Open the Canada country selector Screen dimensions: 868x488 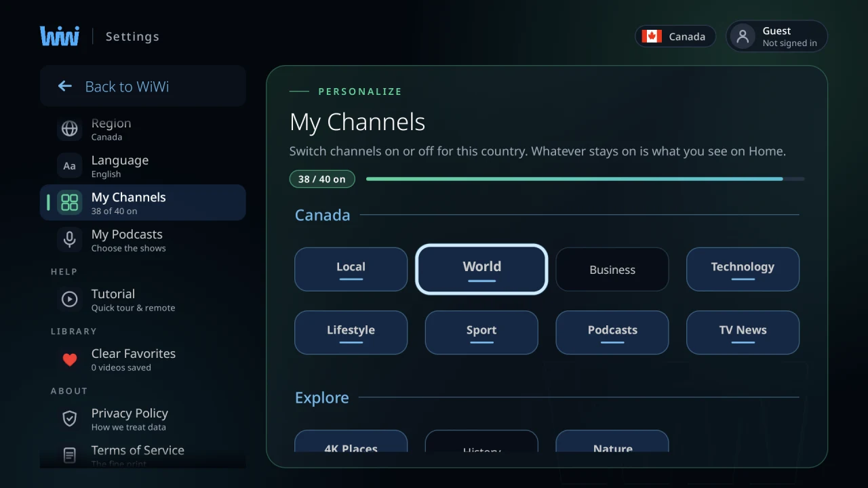pos(675,37)
